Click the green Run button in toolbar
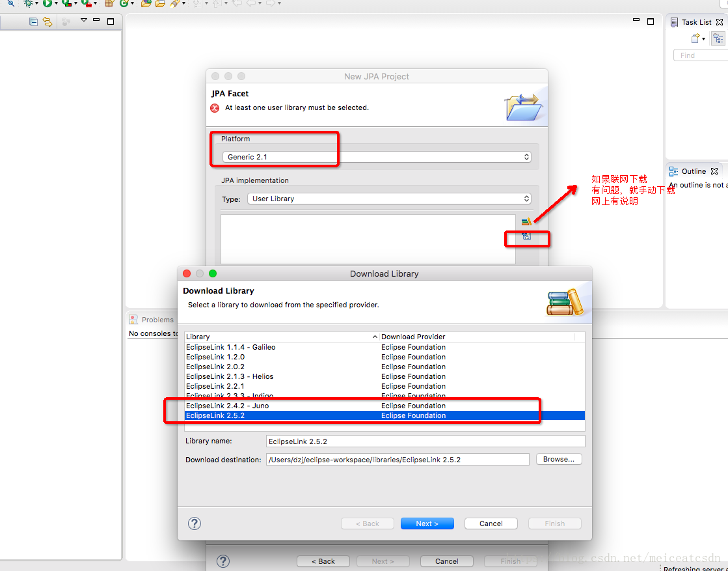The image size is (728, 571). 47,3
